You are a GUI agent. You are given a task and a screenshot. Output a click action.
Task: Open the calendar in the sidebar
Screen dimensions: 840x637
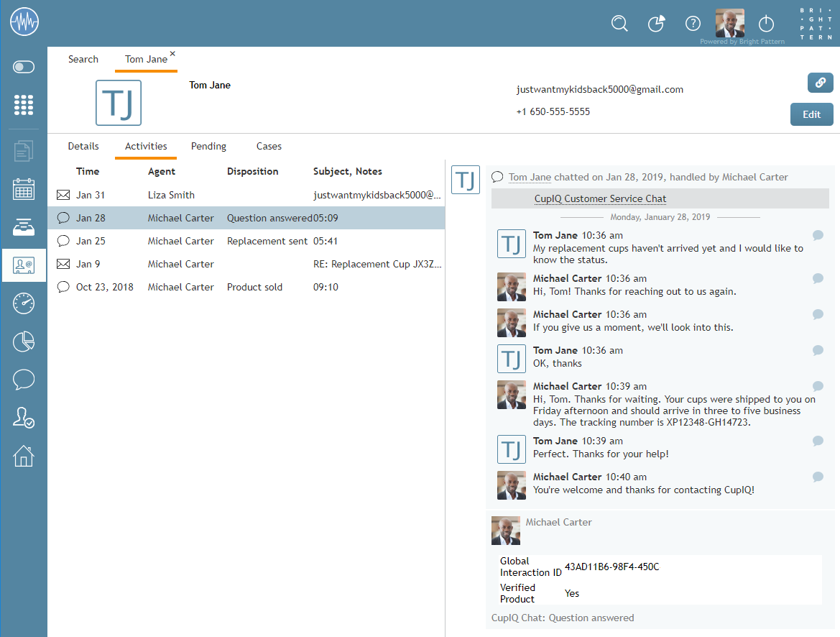click(x=24, y=189)
